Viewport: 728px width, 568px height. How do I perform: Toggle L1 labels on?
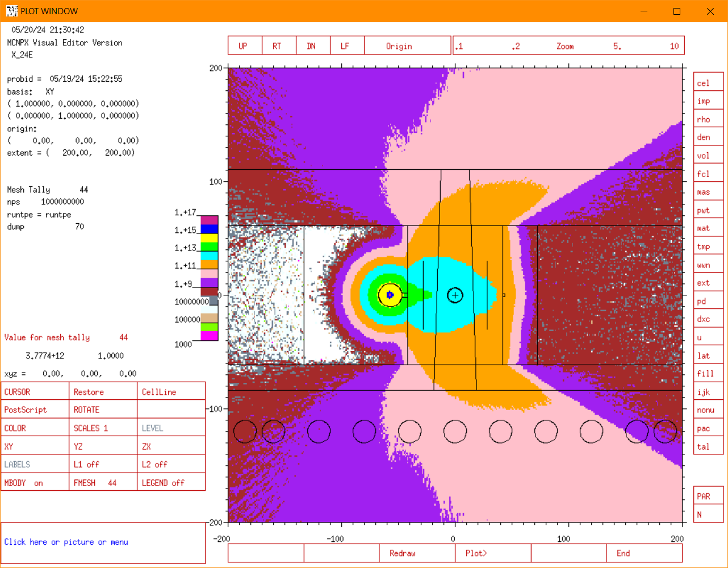click(103, 464)
